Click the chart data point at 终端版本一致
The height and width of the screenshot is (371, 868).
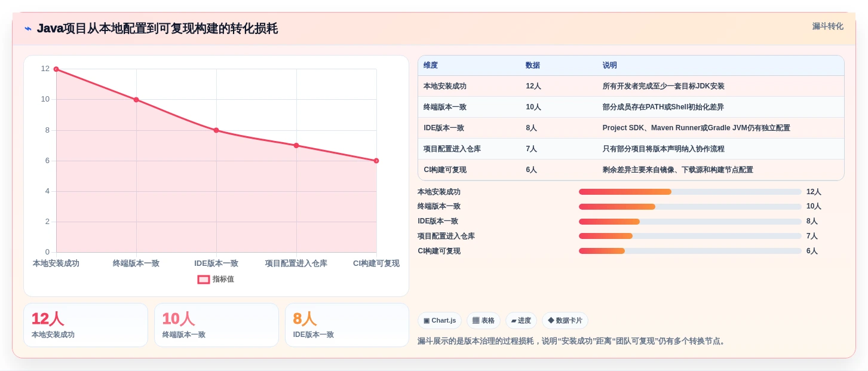coord(136,100)
